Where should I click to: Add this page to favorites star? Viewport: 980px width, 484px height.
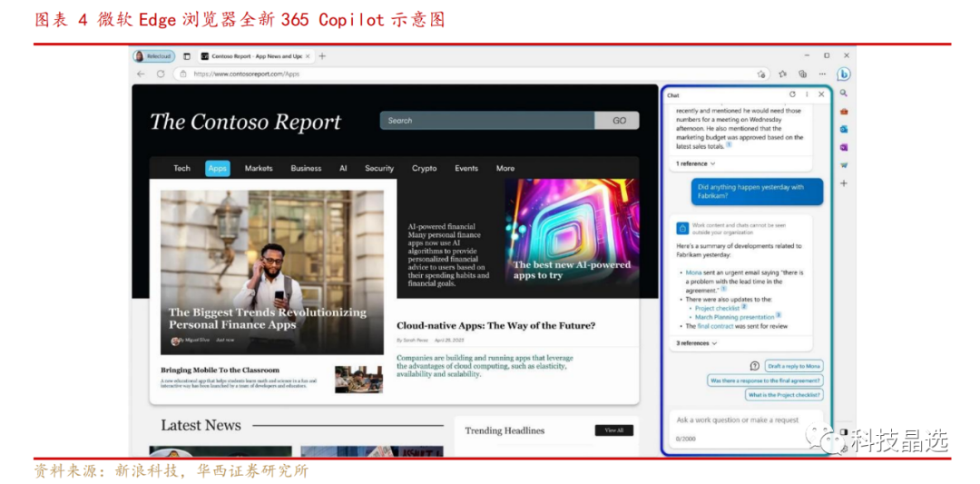click(760, 74)
